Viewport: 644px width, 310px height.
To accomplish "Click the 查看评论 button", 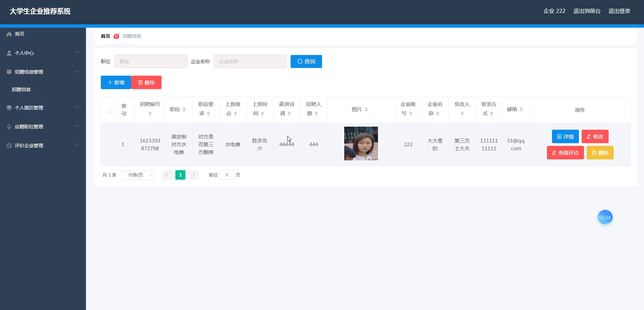I will click(x=565, y=153).
